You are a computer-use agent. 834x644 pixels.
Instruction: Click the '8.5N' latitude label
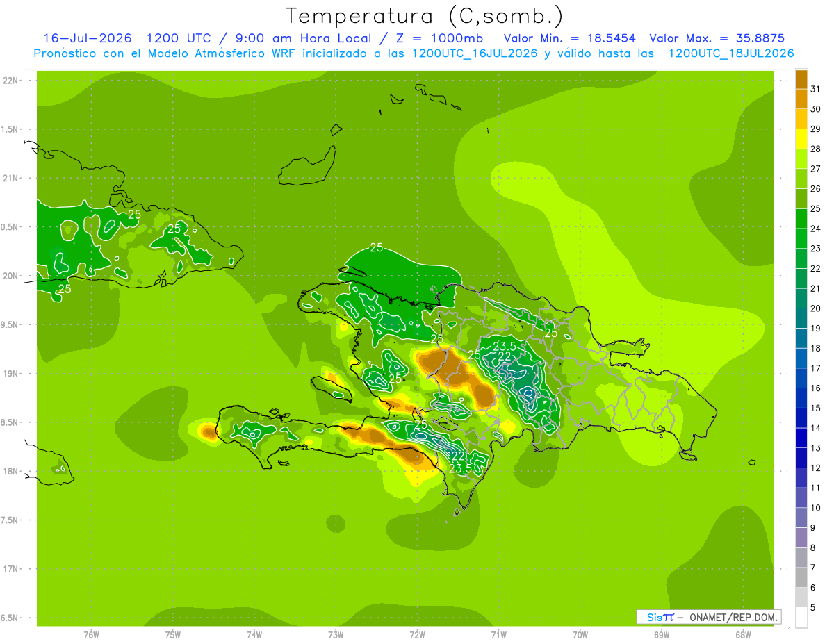coord(10,423)
